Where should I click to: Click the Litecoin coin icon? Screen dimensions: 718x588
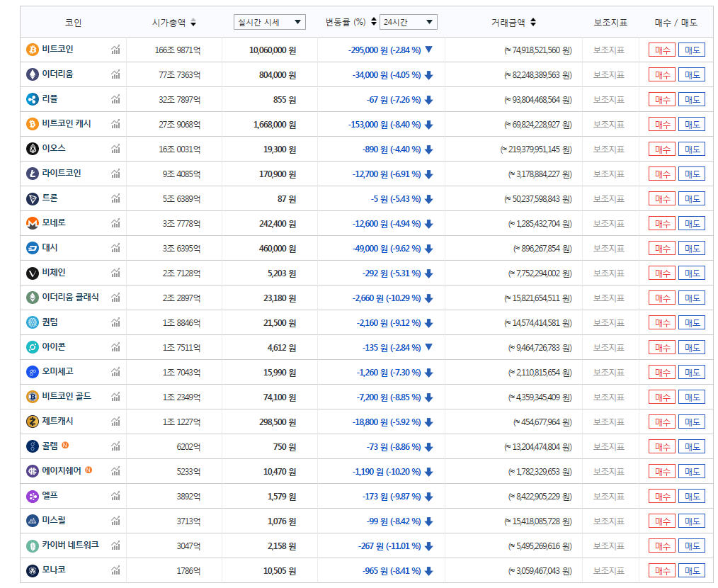click(x=31, y=174)
